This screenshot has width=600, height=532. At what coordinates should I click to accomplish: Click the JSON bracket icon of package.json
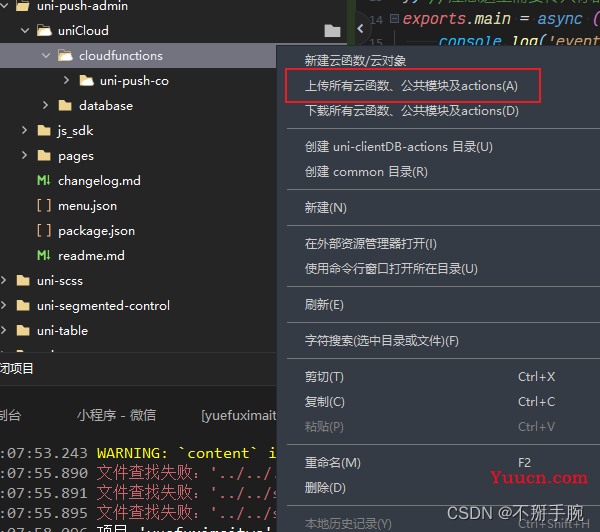(x=44, y=230)
